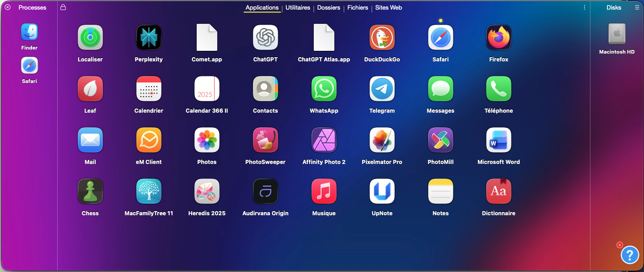This screenshot has width=644, height=272.
Task: Open Affinity Photo 2
Action: pyautogui.click(x=324, y=140)
